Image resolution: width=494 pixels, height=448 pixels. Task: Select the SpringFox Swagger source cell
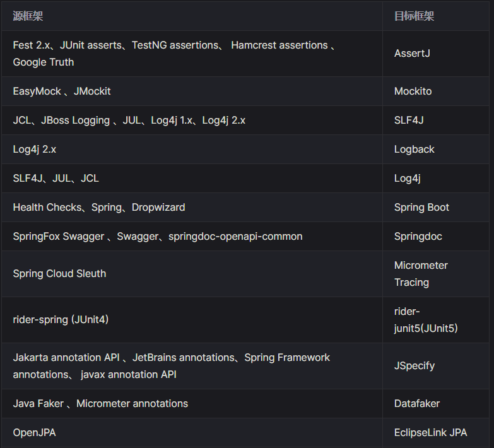pyautogui.click(x=192, y=236)
